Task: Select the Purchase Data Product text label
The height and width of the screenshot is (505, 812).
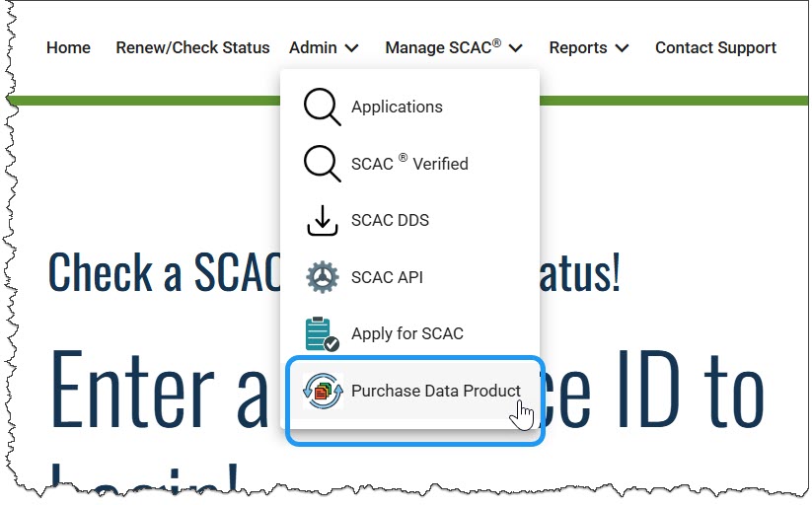Action: tap(435, 392)
